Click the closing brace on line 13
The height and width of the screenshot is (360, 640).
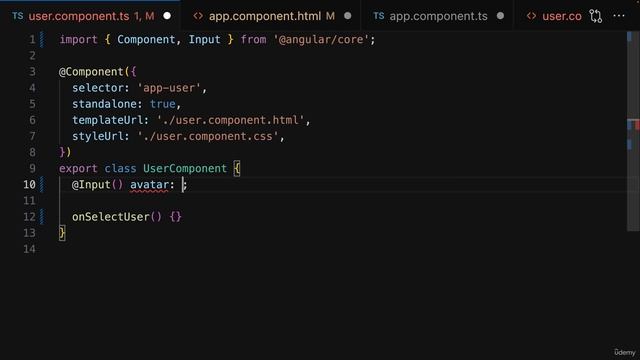click(x=62, y=233)
